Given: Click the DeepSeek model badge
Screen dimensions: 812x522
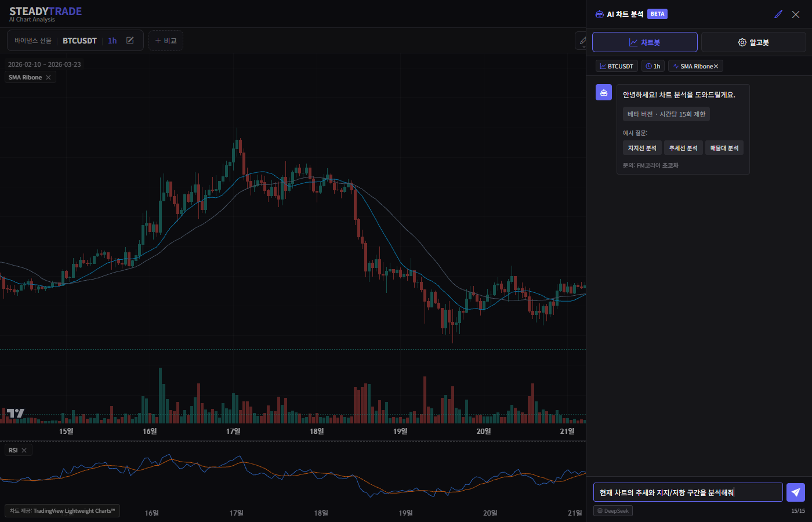Looking at the screenshot, I should [x=613, y=511].
